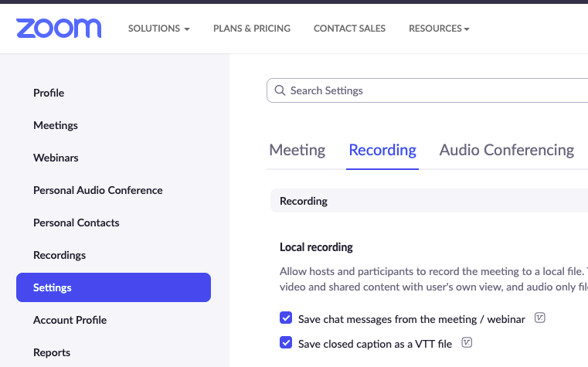Focus the Search Settings field

pos(427,90)
